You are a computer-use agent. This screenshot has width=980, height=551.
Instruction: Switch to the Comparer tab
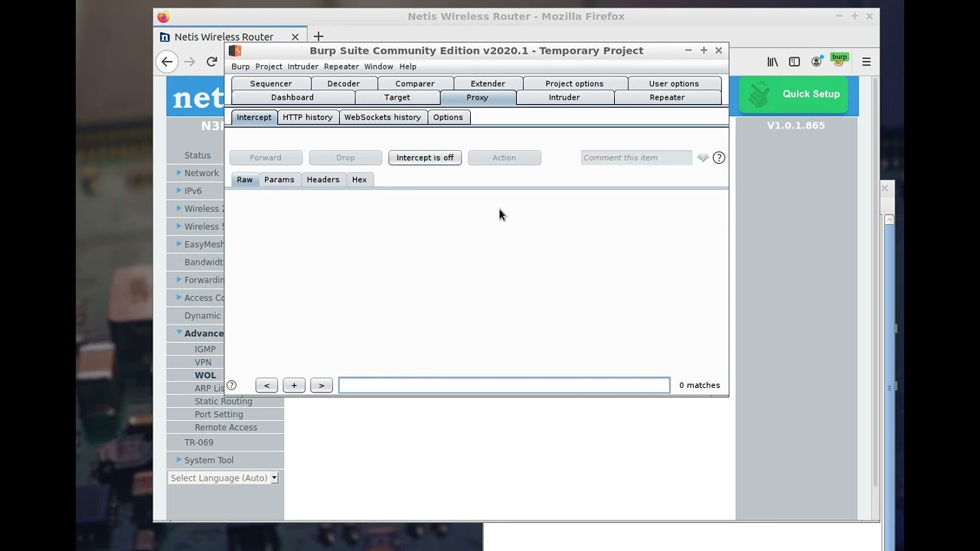click(x=415, y=83)
